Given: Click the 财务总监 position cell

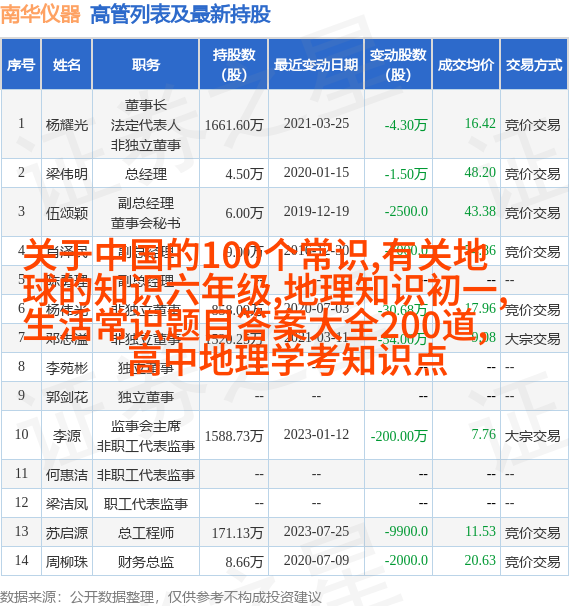Looking at the screenshot, I should [146, 562].
